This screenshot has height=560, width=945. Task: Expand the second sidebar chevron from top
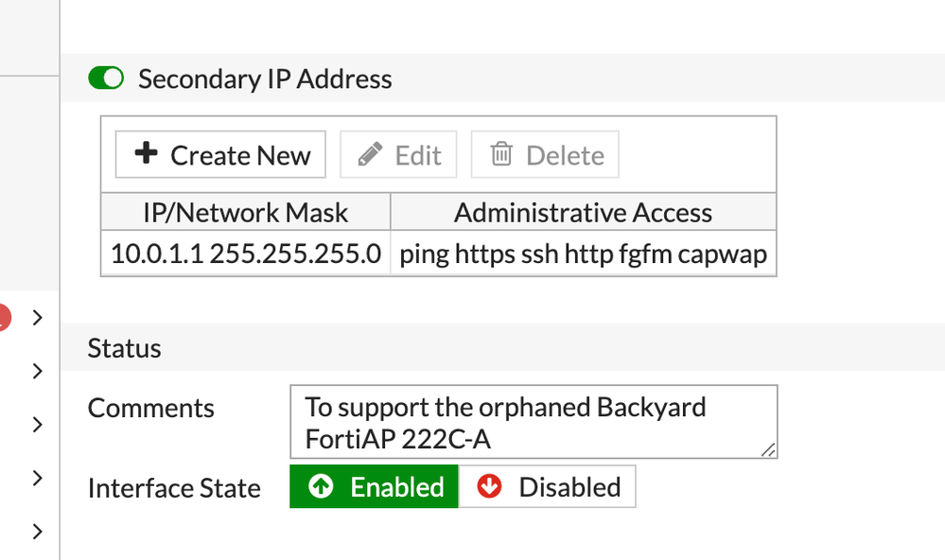tap(38, 372)
